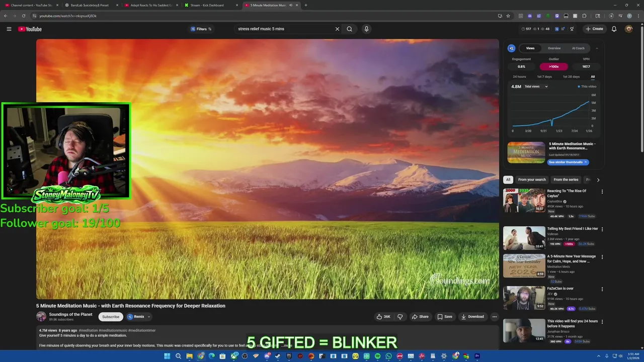Open a new Chrome tab
This screenshot has height=362, width=644.
tap(305, 5)
